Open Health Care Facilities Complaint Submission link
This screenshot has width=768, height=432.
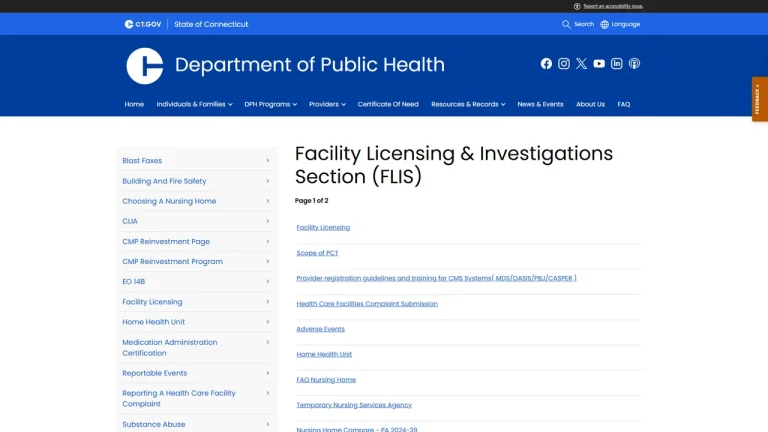367,304
